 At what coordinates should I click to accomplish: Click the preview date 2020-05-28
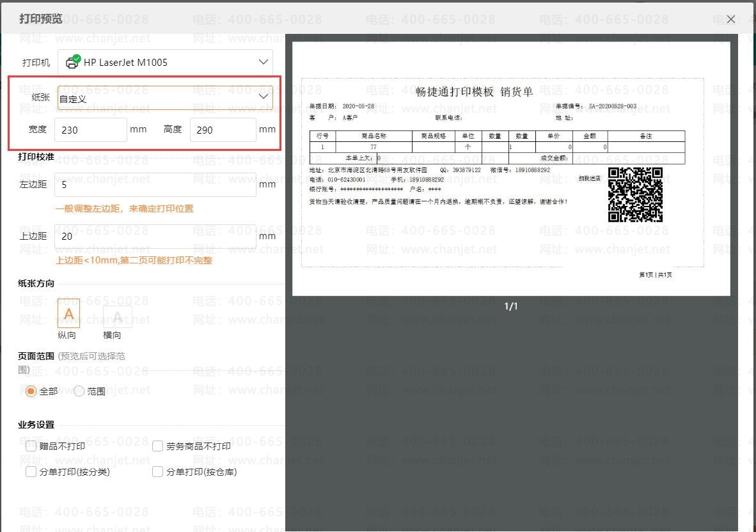point(358,106)
